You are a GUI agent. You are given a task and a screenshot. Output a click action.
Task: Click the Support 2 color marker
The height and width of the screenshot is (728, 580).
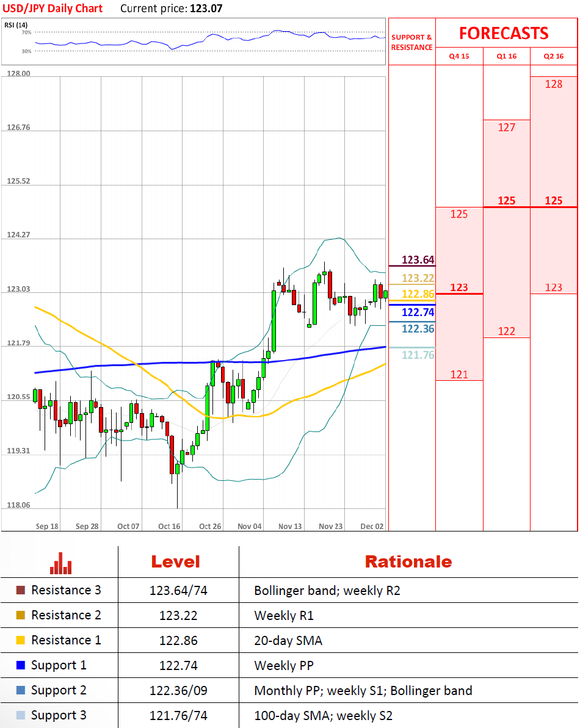[x=21, y=690]
